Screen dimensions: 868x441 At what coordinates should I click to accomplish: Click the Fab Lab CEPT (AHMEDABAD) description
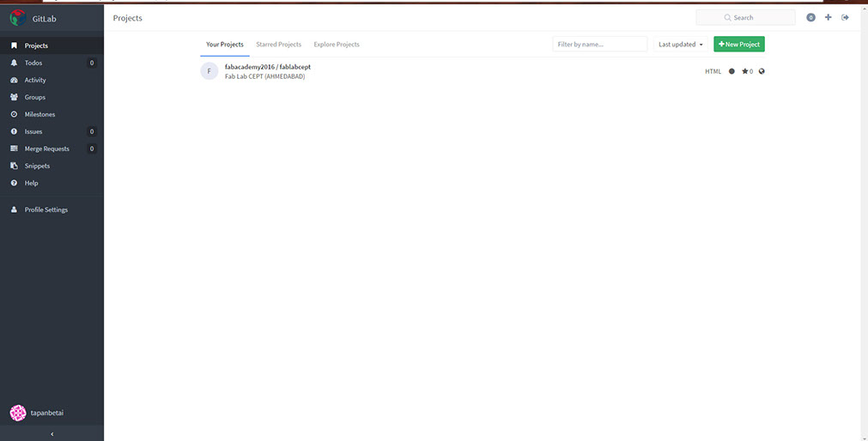[x=264, y=76]
